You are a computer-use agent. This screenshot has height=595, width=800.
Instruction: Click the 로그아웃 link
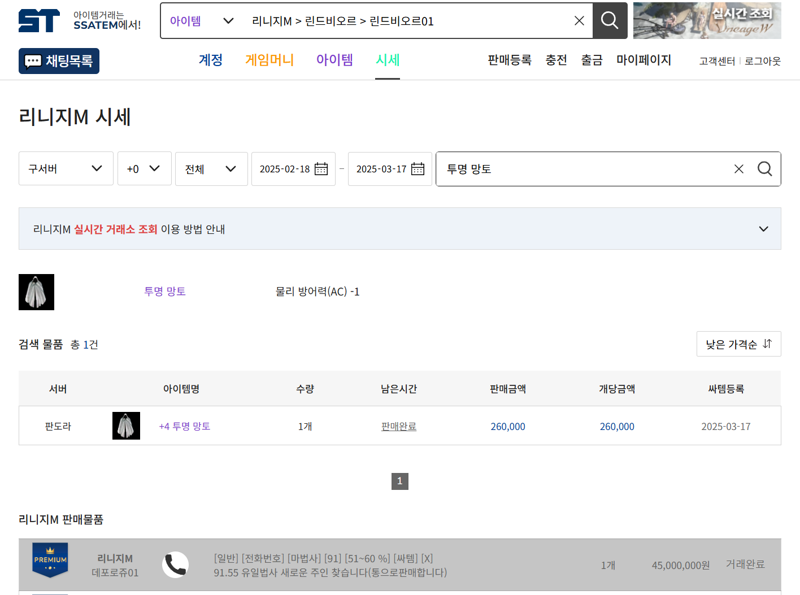(762, 61)
